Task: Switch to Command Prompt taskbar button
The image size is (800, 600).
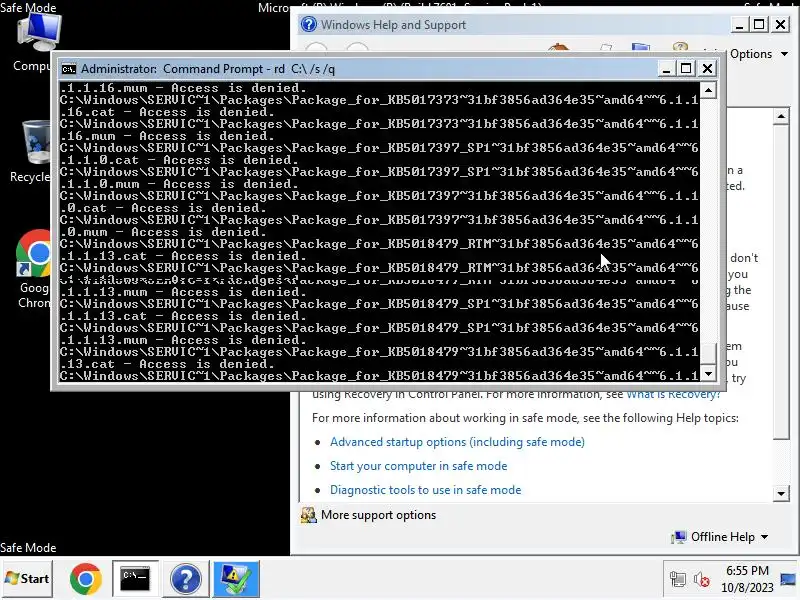Action: pos(135,579)
